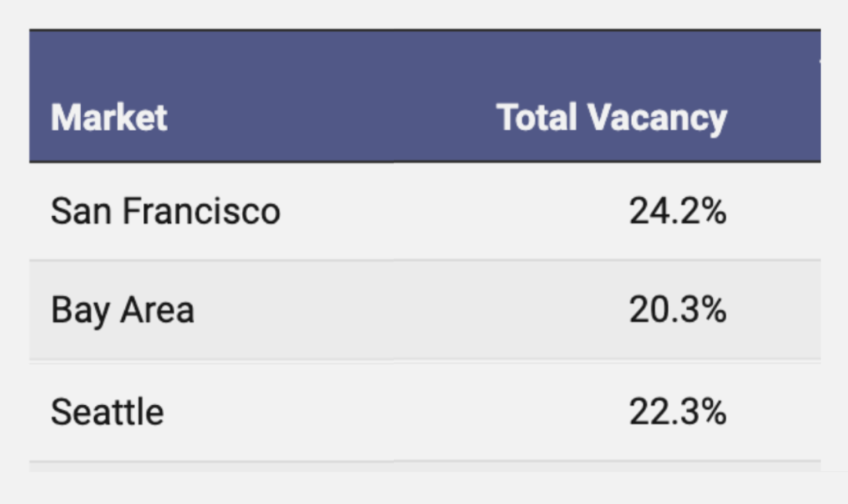Select the 22.3% vacancy value
The width and height of the screenshot is (848, 504).
pyautogui.click(x=677, y=412)
